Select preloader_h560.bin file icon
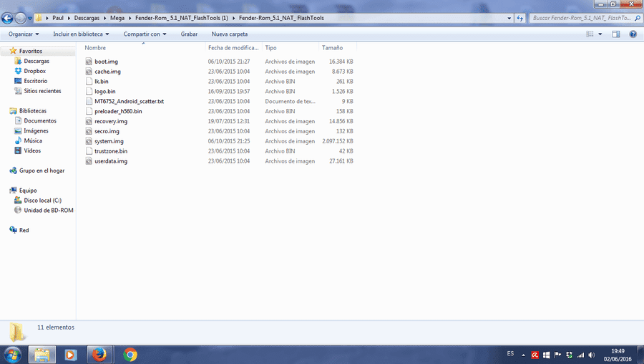The image size is (644, 364). tap(89, 111)
